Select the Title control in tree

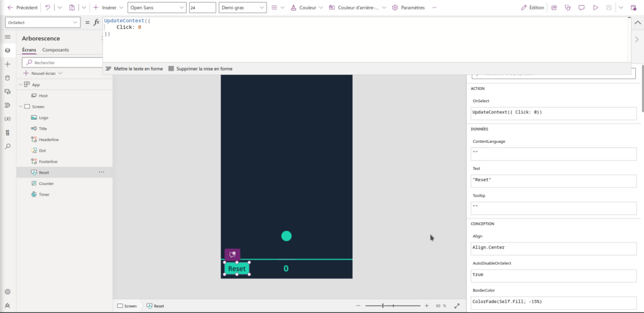tap(43, 128)
